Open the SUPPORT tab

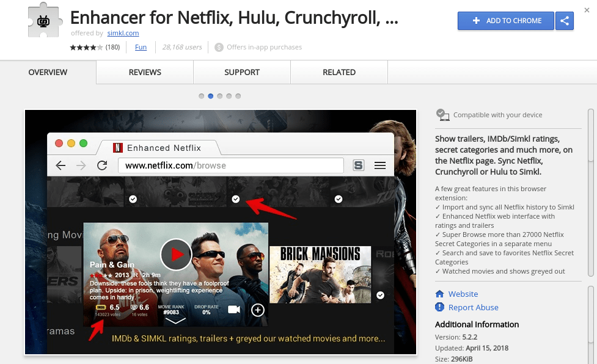click(241, 72)
